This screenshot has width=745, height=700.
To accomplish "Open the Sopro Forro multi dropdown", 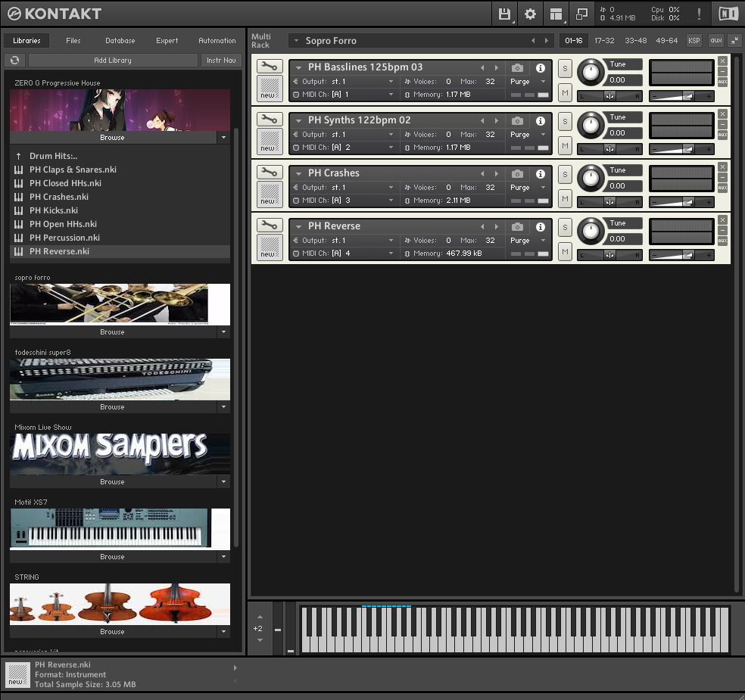I will point(297,41).
